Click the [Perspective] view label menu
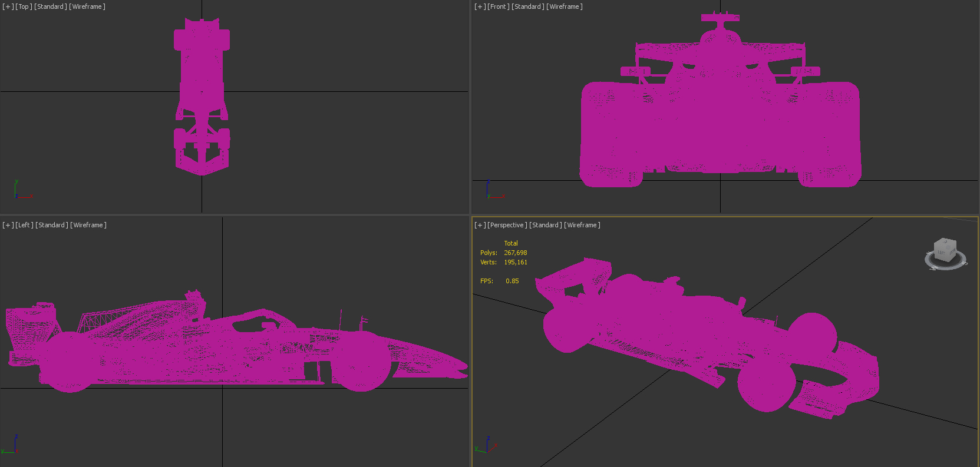Image resolution: width=980 pixels, height=467 pixels. pyautogui.click(x=507, y=225)
